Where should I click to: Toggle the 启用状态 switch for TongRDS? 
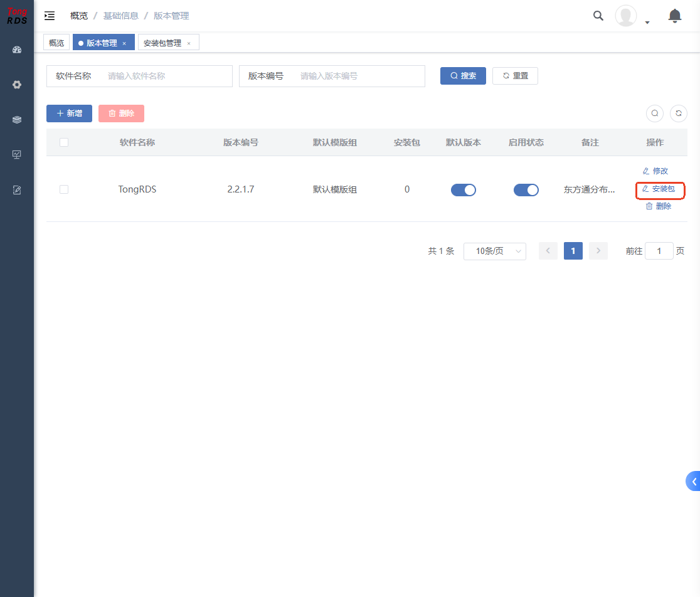(526, 189)
